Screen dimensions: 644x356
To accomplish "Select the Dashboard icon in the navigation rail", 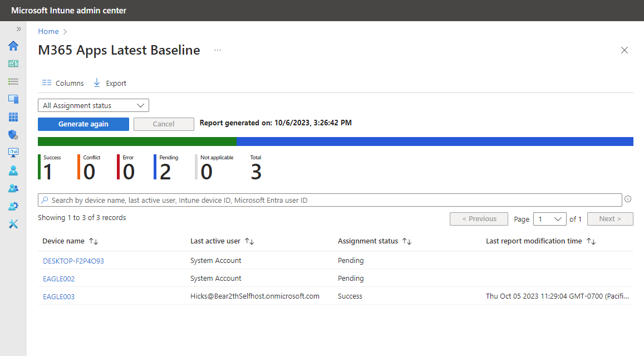I will (13, 64).
